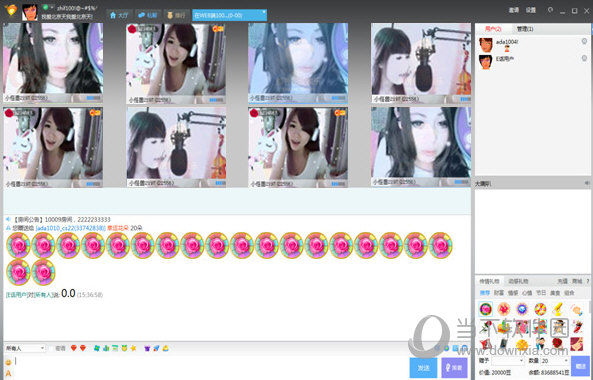
Task: Click the orange app logo icon
Action: pos(11,10)
